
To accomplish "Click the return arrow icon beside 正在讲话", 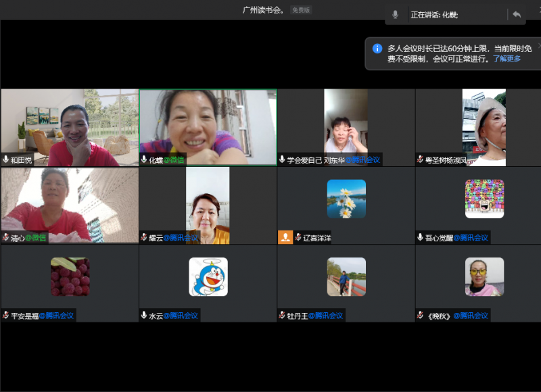I will coord(516,14).
